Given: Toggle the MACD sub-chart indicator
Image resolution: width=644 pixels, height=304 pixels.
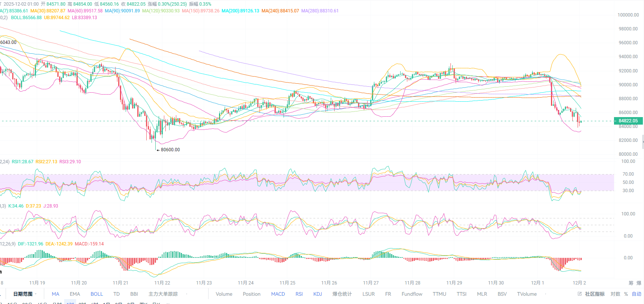Looking at the screenshot, I should [278, 294].
